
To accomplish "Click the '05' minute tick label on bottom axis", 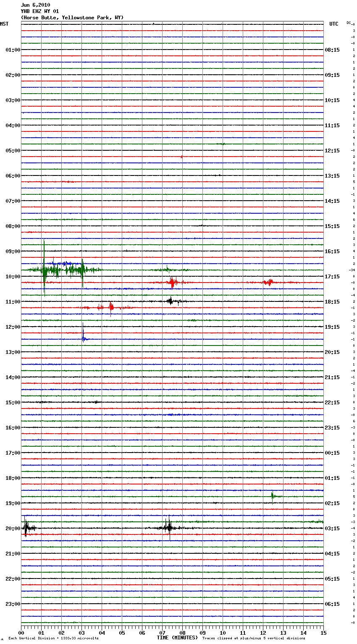I will [122, 633].
